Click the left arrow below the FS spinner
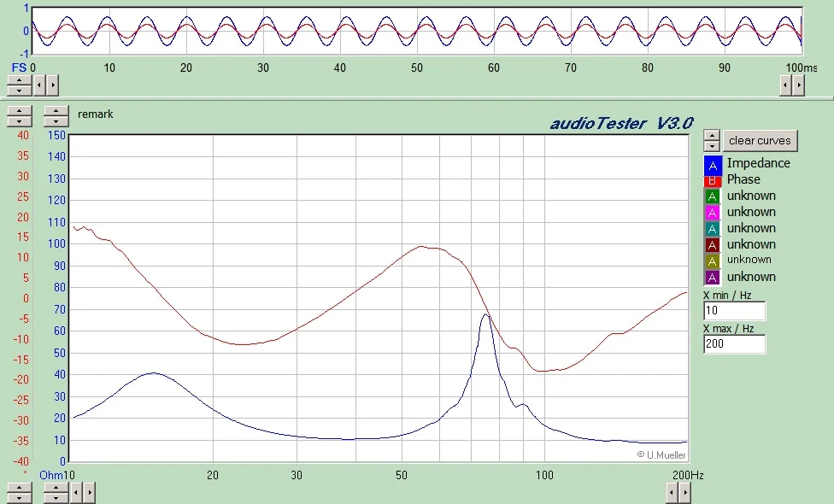The width and height of the screenshot is (834, 504). tap(38, 85)
